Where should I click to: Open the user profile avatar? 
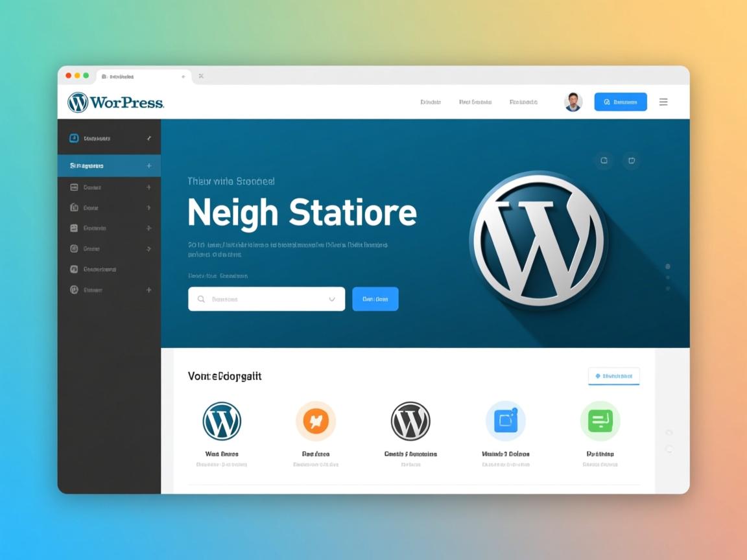[573, 102]
